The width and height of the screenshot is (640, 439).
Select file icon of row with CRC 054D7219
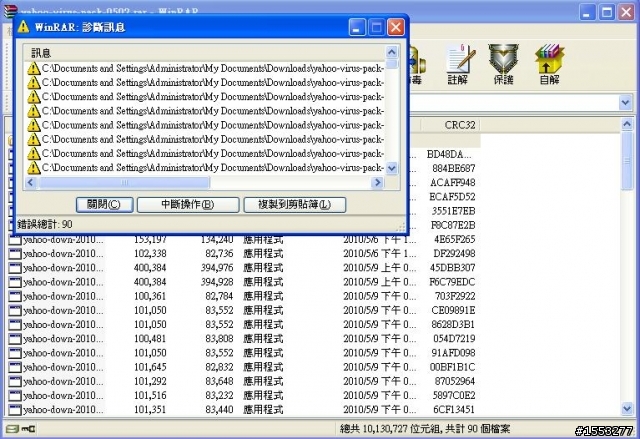click(x=15, y=339)
